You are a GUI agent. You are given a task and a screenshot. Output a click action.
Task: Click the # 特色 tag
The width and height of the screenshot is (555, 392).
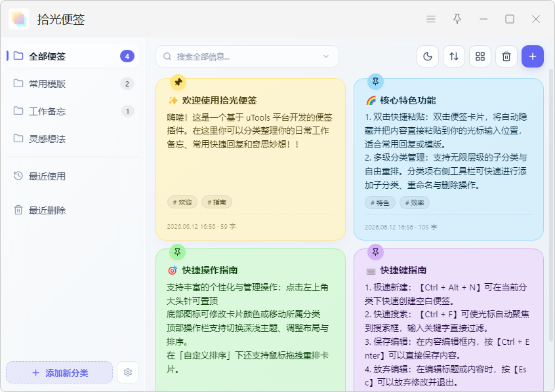click(380, 203)
